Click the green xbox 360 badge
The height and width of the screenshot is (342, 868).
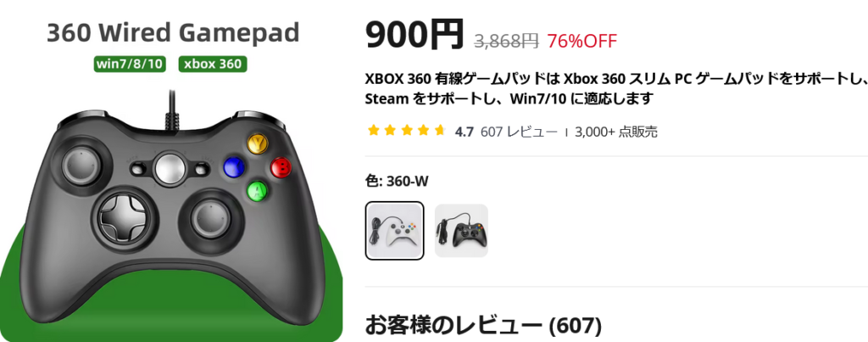(213, 64)
